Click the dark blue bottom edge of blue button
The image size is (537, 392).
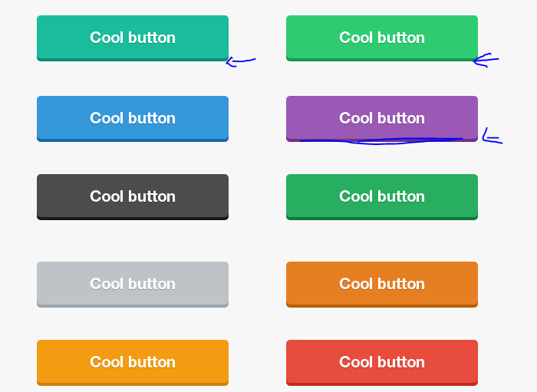click(132, 140)
